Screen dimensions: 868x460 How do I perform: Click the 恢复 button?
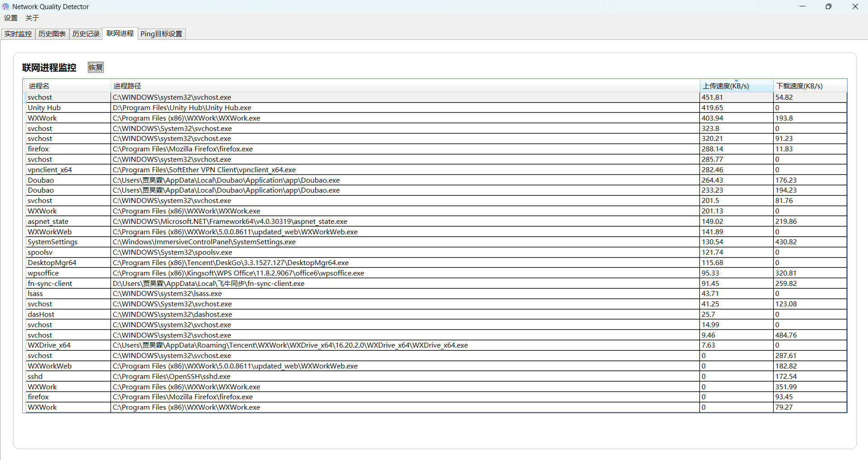point(96,68)
